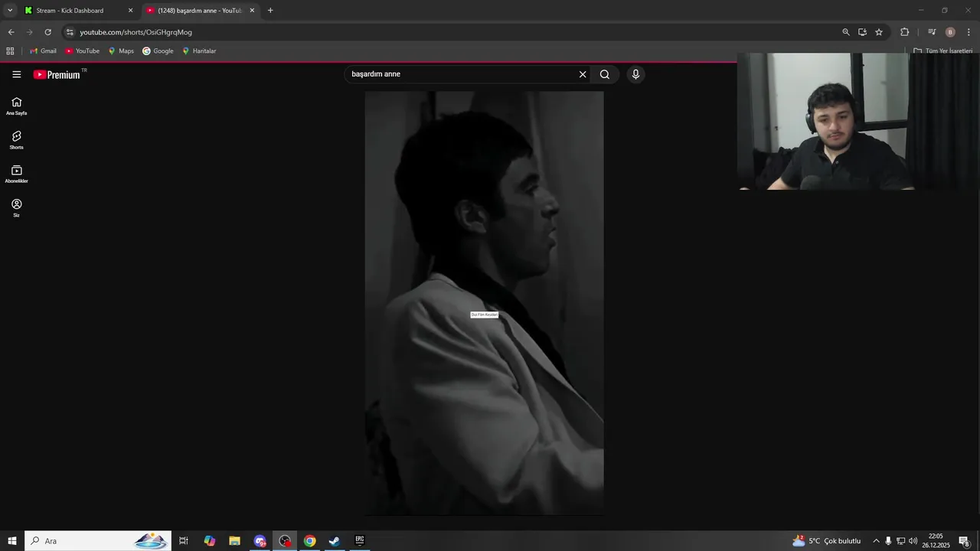The image size is (980, 551).
Task: Open Tüm Yer İşaretleri folder
Action: (x=943, y=51)
